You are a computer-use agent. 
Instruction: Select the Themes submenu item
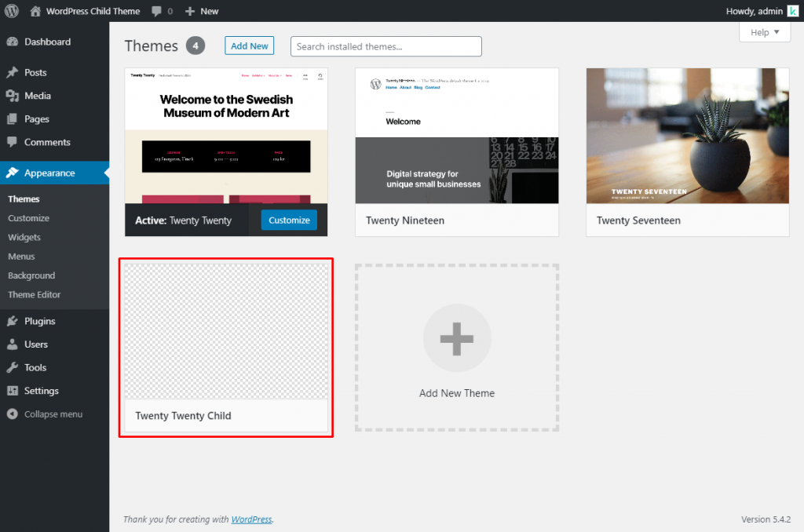(x=24, y=199)
